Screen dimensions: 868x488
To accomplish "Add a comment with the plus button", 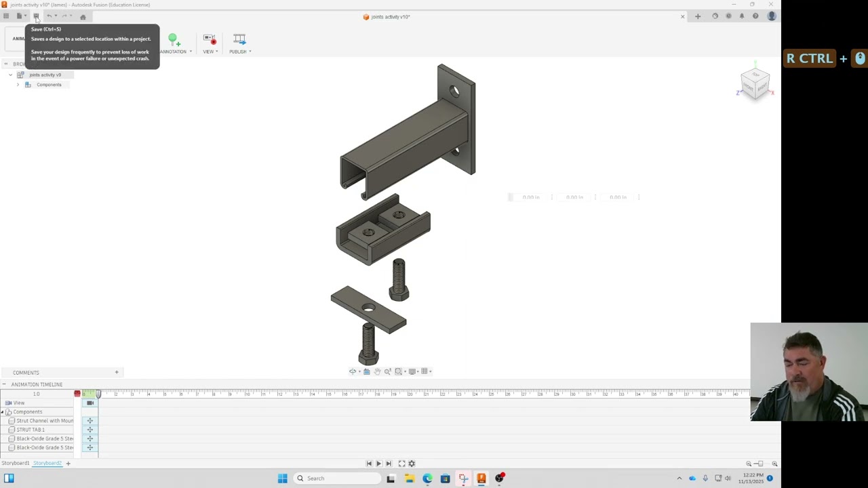I will (117, 372).
